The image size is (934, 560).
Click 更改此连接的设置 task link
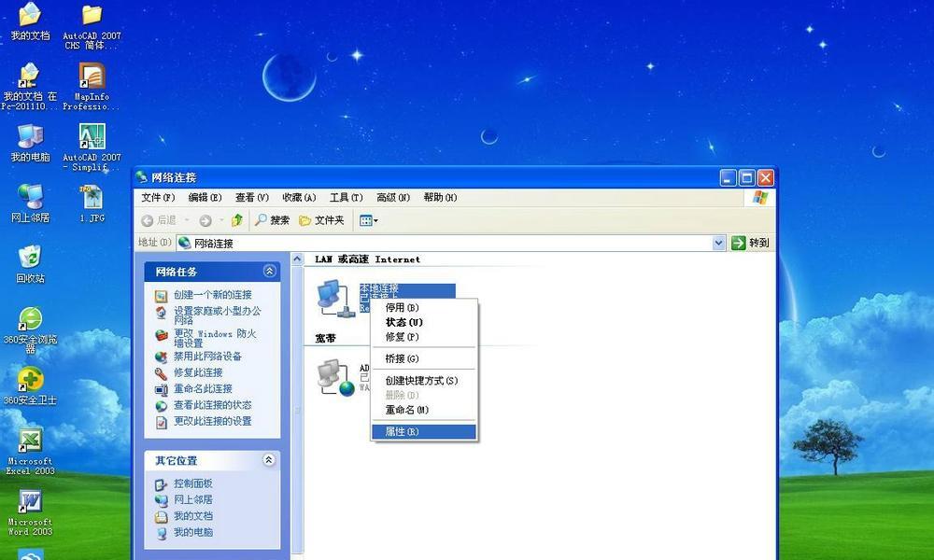click(x=213, y=421)
